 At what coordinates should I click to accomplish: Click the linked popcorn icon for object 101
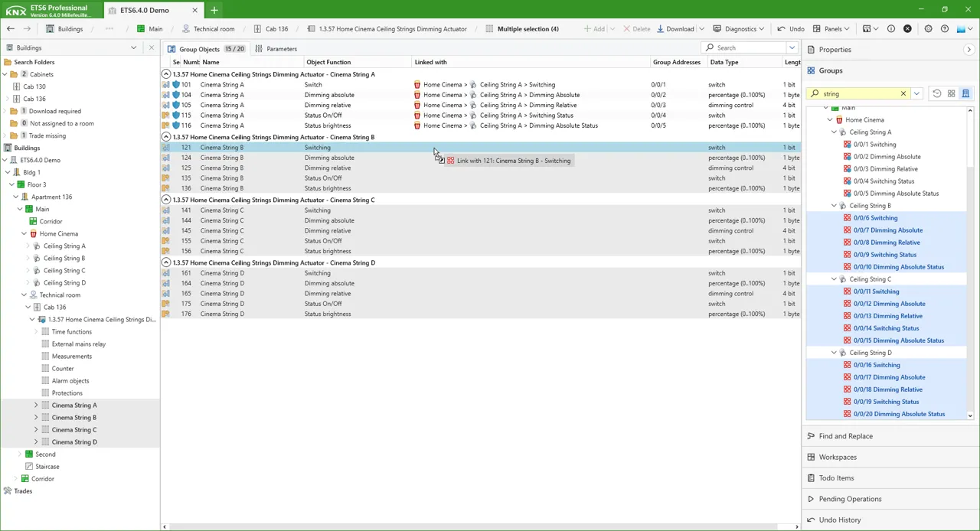417,85
